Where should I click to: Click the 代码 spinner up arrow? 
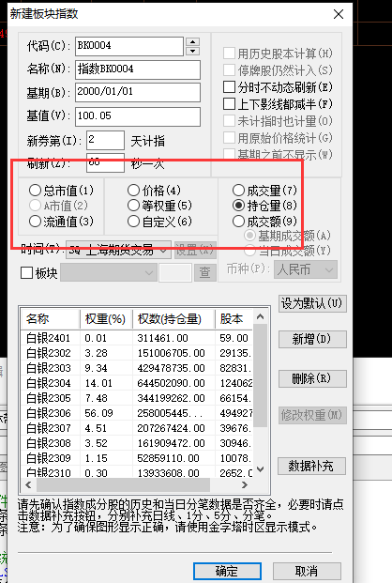point(192,42)
